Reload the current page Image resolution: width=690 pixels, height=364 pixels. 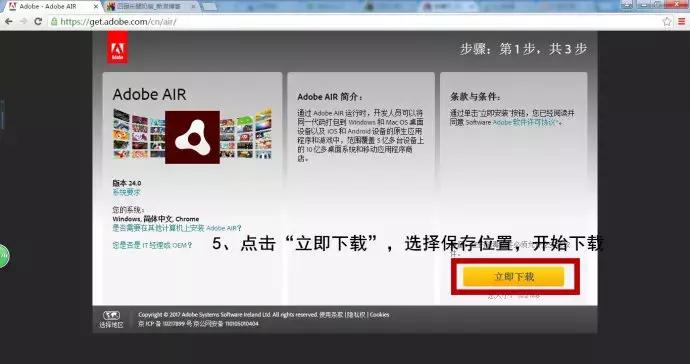(38, 22)
